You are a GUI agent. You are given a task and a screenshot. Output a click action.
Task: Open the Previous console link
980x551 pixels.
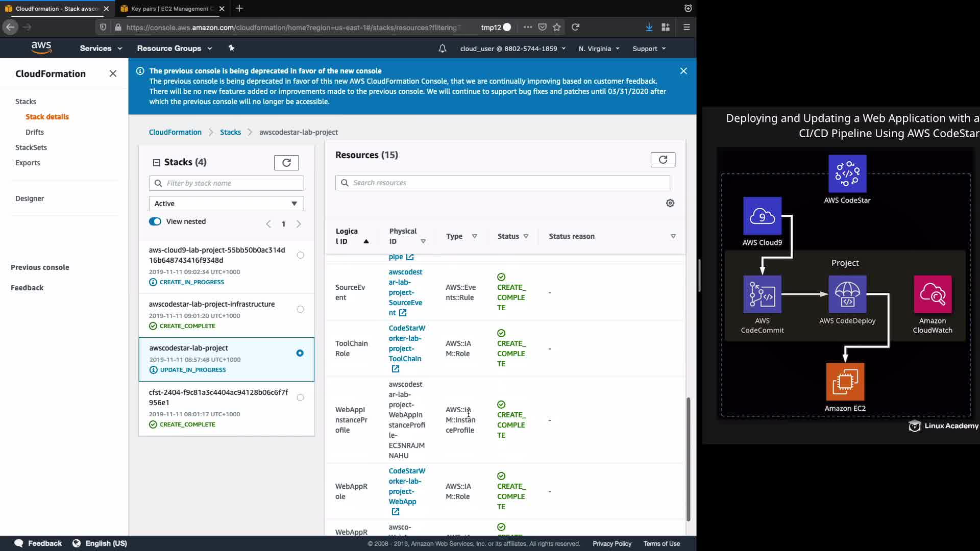tap(40, 267)
